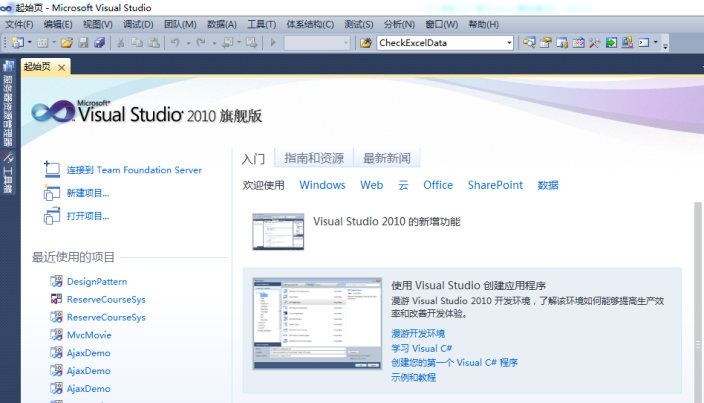Expand the CheckExcelData combo box arrow
The width and height of the screenshot is (704, 403).
[509, 43]
